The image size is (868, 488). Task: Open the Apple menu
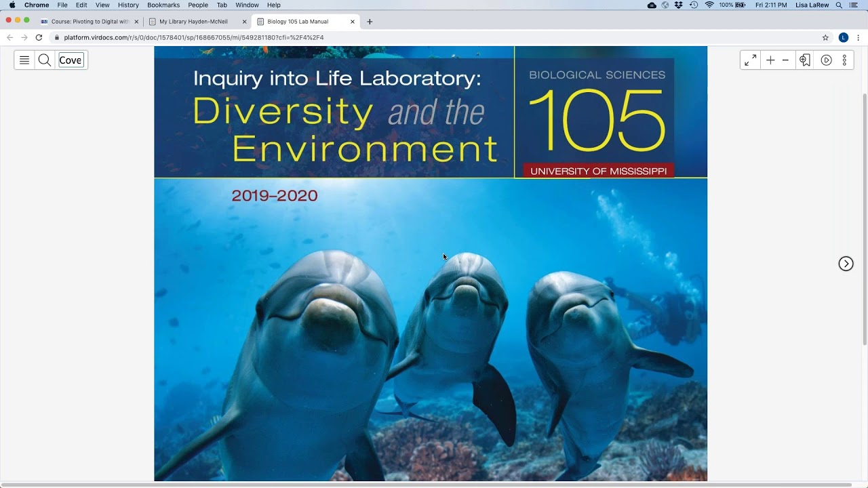tap(12, 5)
